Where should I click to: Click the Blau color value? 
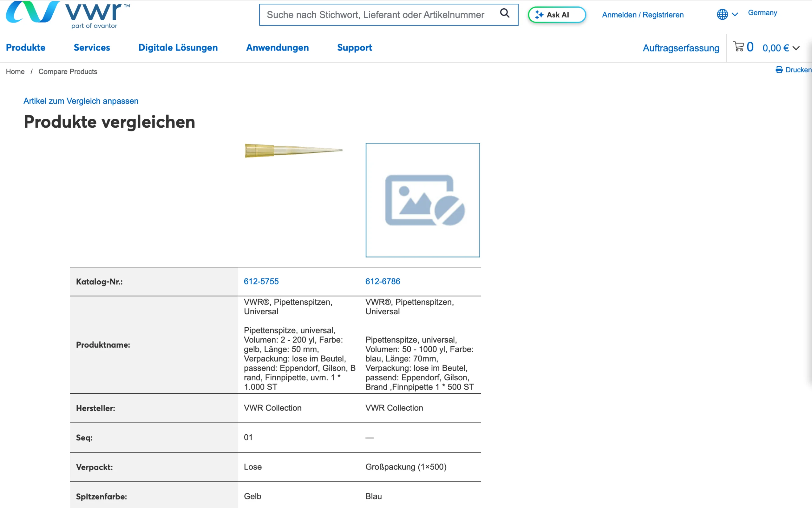click(373, 497)
